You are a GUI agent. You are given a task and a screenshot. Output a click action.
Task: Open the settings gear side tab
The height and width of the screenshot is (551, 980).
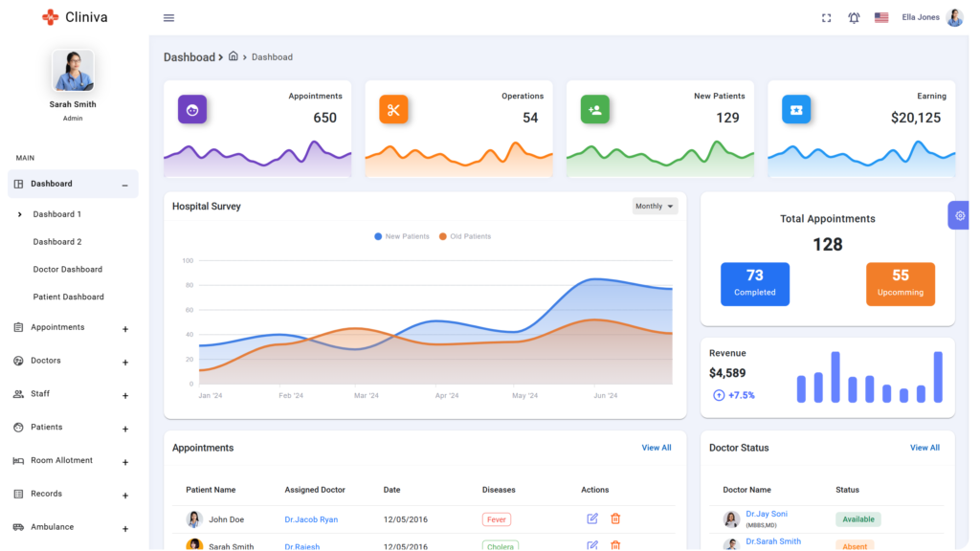pyautogui.click(x=960, y=215)
